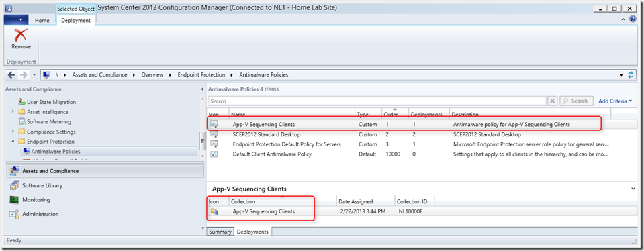Sort deployments by Date Assigned column
Viewport: 644px width, 251px height.
pos(365,201)
